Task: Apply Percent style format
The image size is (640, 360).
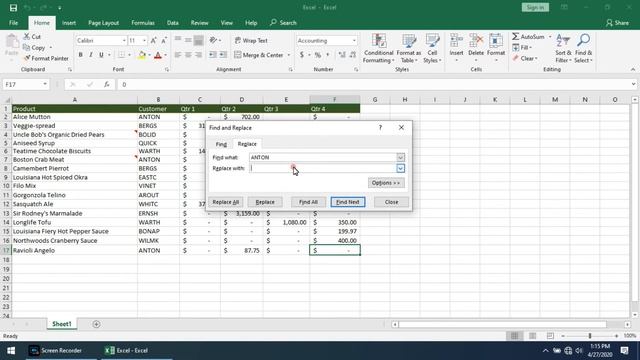Action: click(x=318, y=55)
